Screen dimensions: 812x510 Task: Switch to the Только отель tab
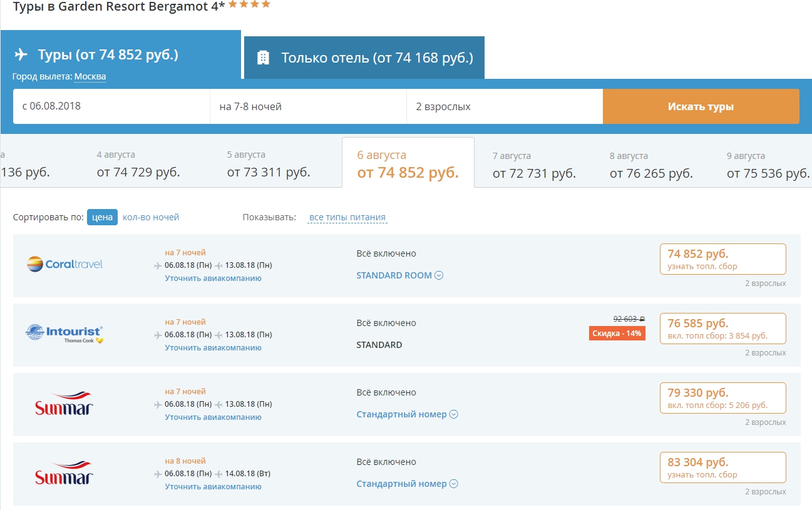point(364,58)
